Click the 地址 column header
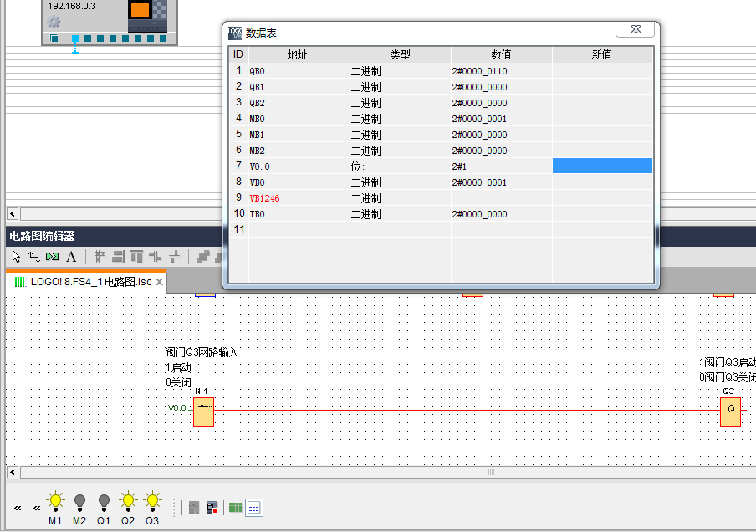Viewport: 756px width, 532px height. pos(299,54)
